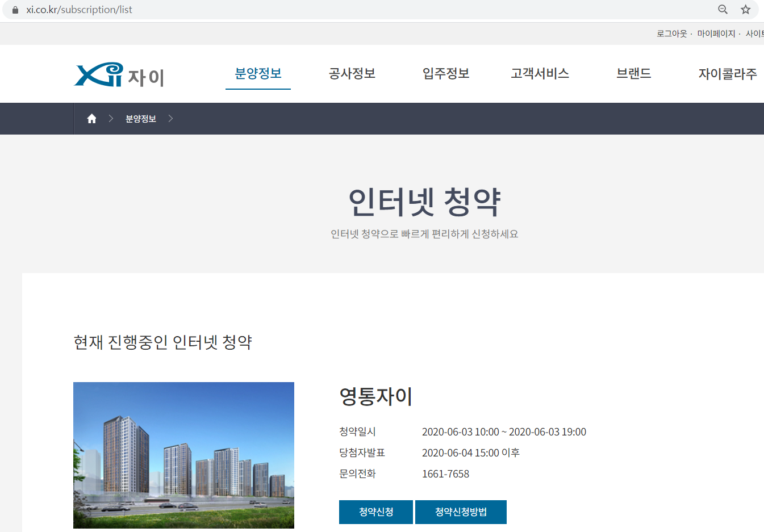Click the 영통자이 building rendering image
This screenshot has height=532, width=764.
tap(183, 455)
